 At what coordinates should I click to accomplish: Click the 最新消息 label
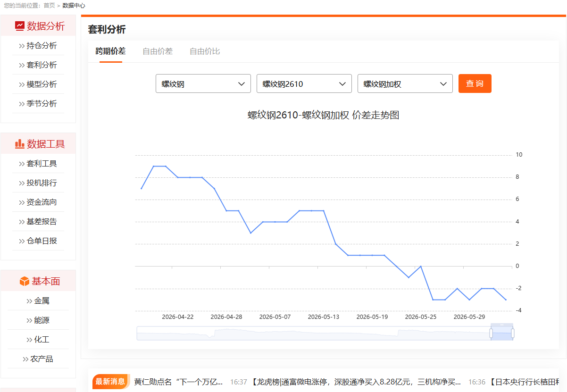pos(110,382)
